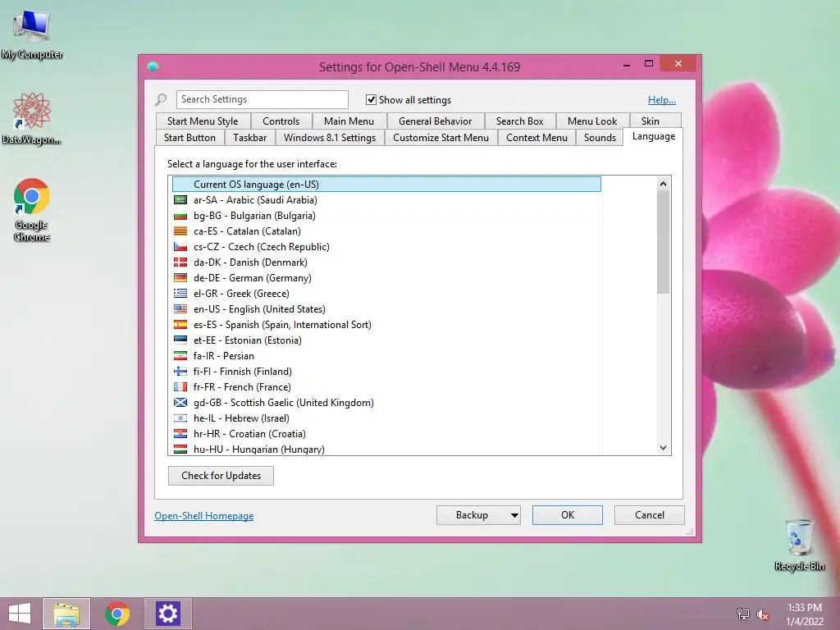Click the Spanish flag icon
Viewport: 840px width, 630px height.
[180, 324]
